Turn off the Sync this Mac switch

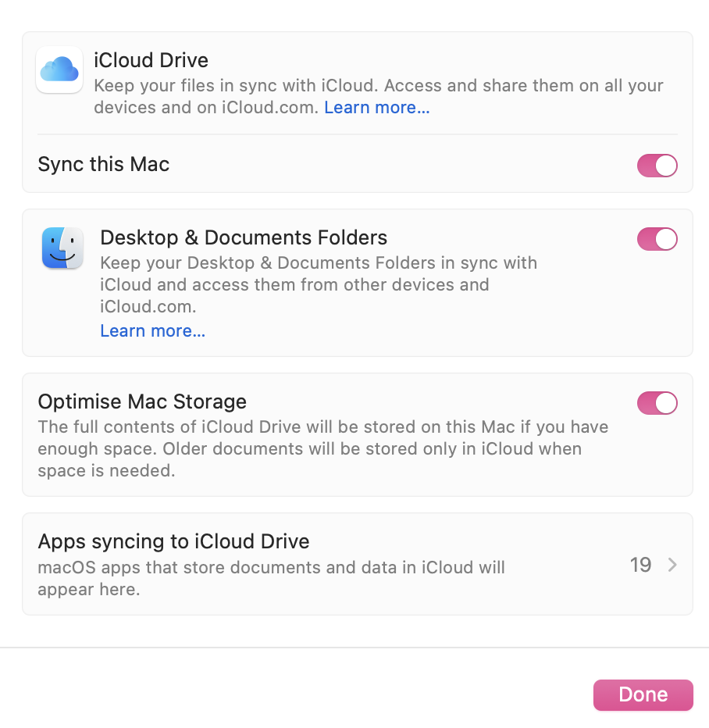click(x=657, y=166)
